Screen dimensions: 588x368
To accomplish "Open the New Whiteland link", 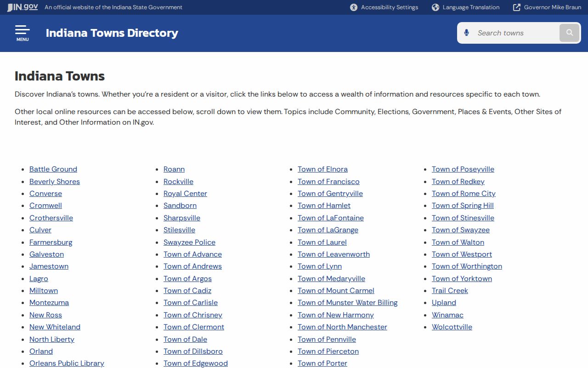I will click(55, 327).
